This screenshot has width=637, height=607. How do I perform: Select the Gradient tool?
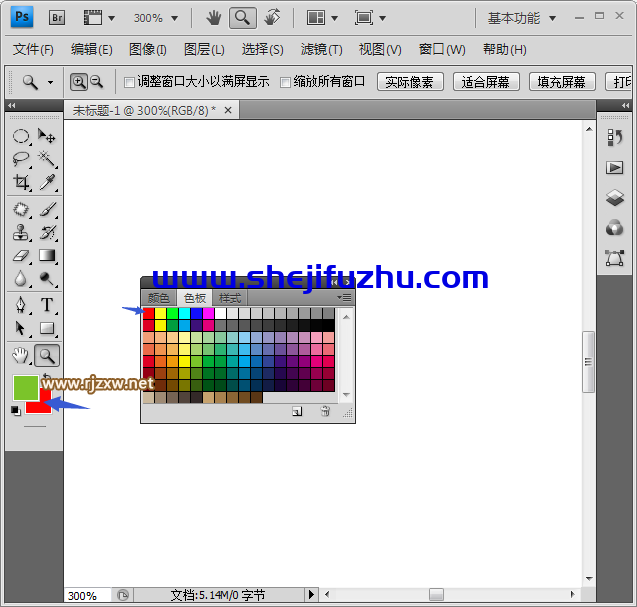[x=47, y=256]
